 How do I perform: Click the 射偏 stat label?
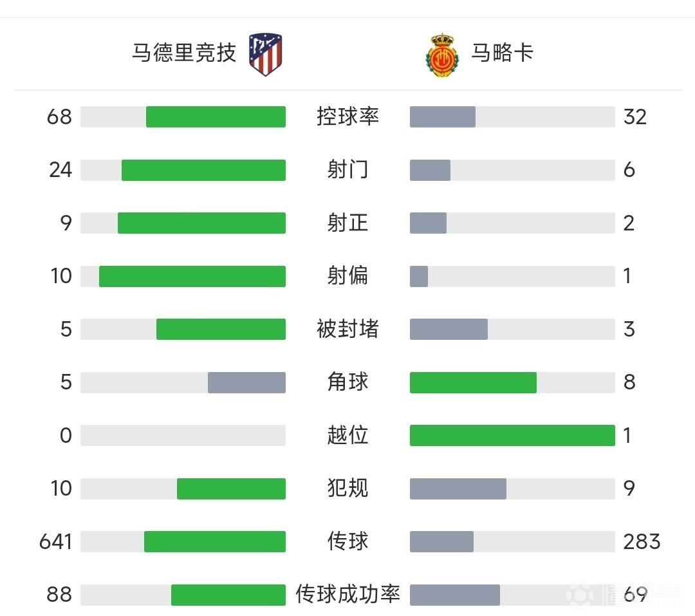347,276
